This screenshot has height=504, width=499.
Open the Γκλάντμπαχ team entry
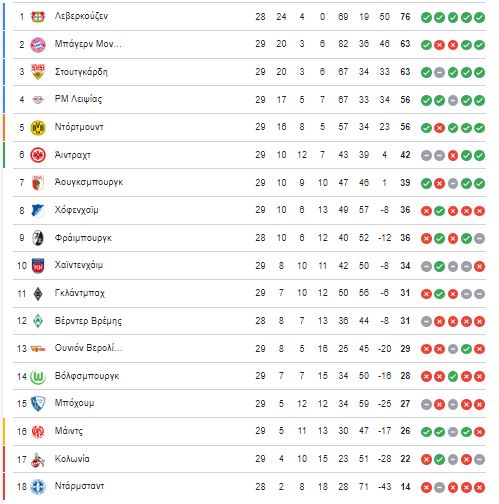click(x=79, y=293)
